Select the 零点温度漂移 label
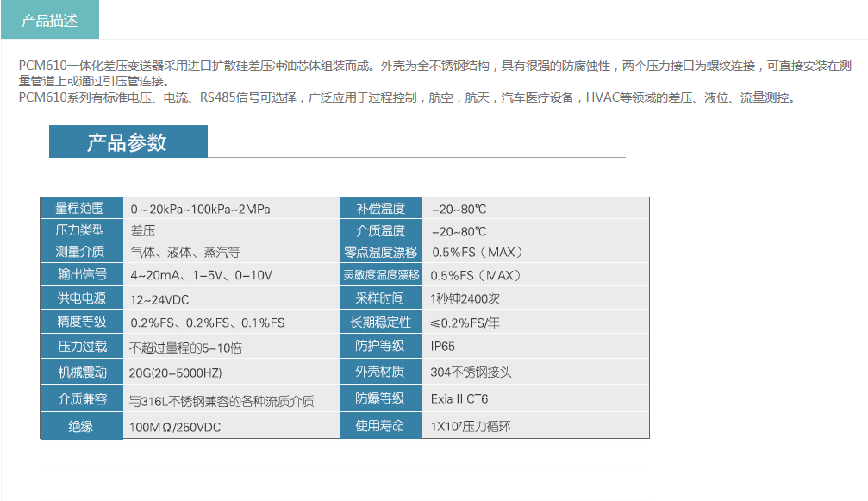 [x=381, y=252]
